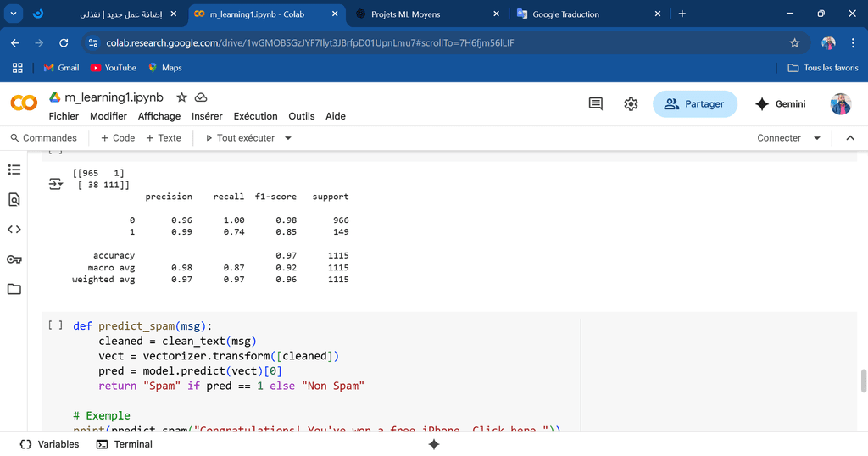
Task: Click the output toggle icon beside results
Action: 55,184
